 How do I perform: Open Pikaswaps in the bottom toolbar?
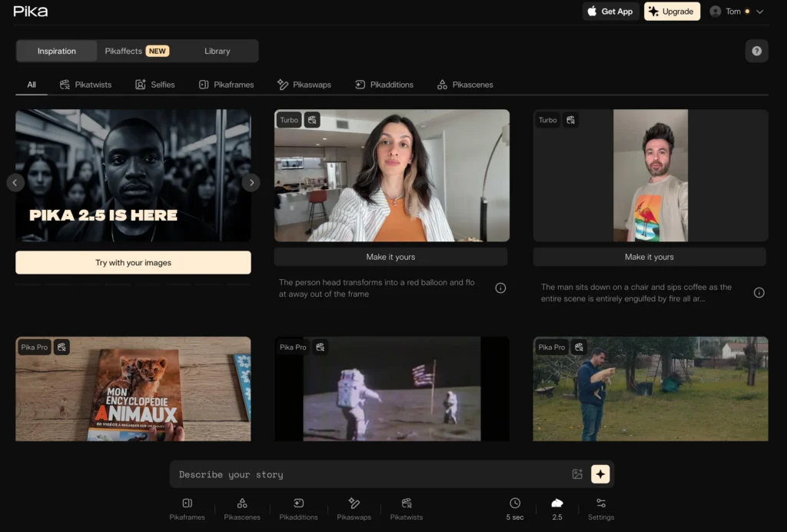point(354,509)
